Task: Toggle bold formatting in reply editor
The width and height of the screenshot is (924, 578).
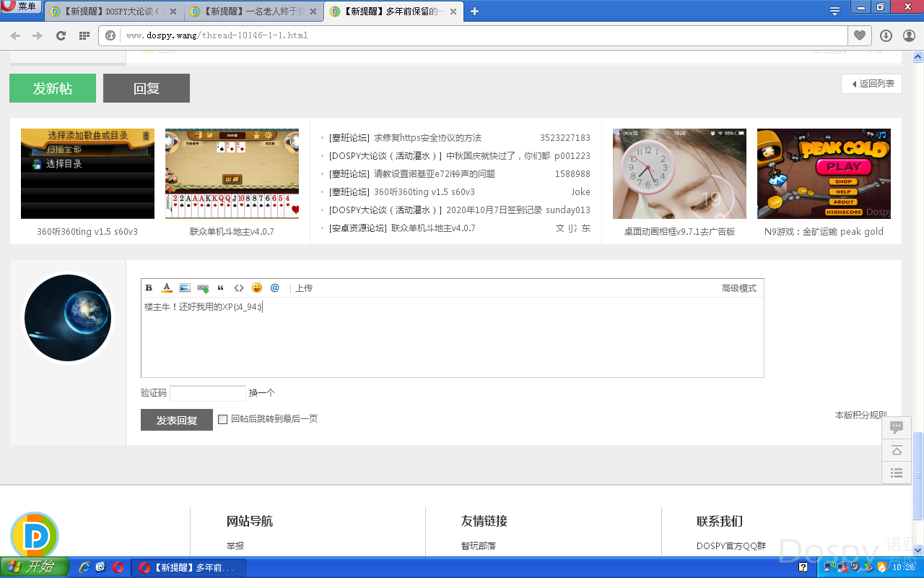Action: [x=149, y=288]
